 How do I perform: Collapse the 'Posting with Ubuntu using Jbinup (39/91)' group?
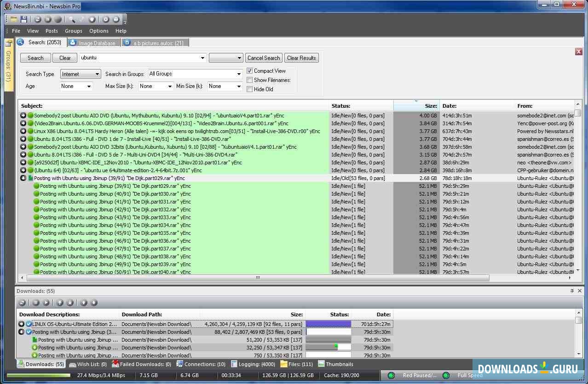point(23,178)
